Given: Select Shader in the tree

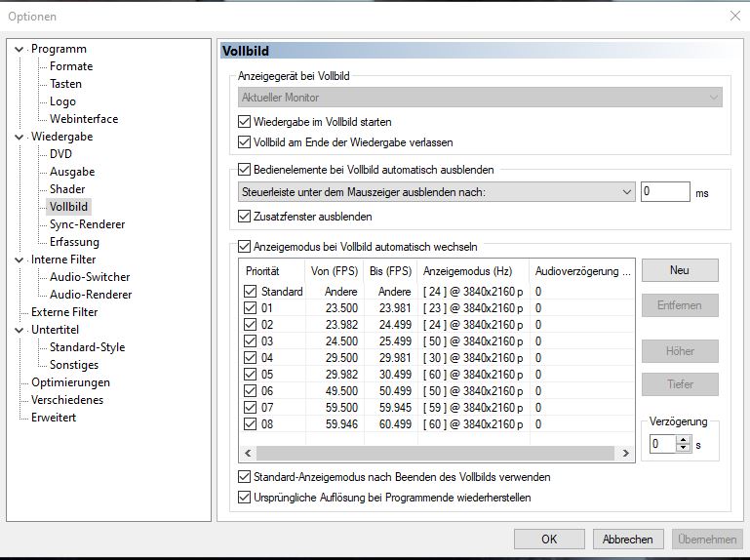Looking at the screenshot, I should (67, 189).
